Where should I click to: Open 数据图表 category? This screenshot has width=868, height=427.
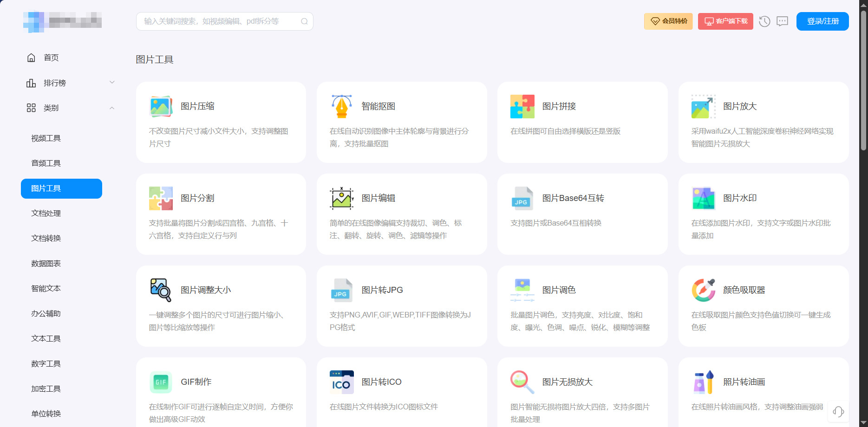tap(46, 264)
